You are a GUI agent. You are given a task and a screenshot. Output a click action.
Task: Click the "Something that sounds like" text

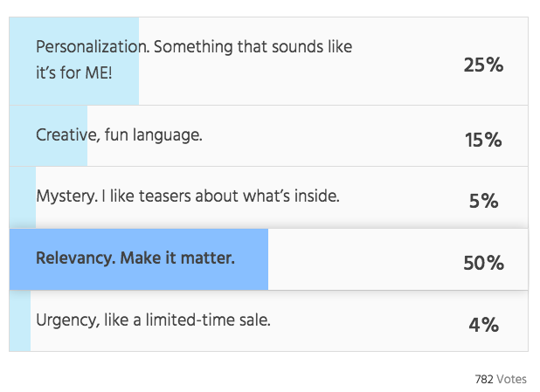click(253, 47)
